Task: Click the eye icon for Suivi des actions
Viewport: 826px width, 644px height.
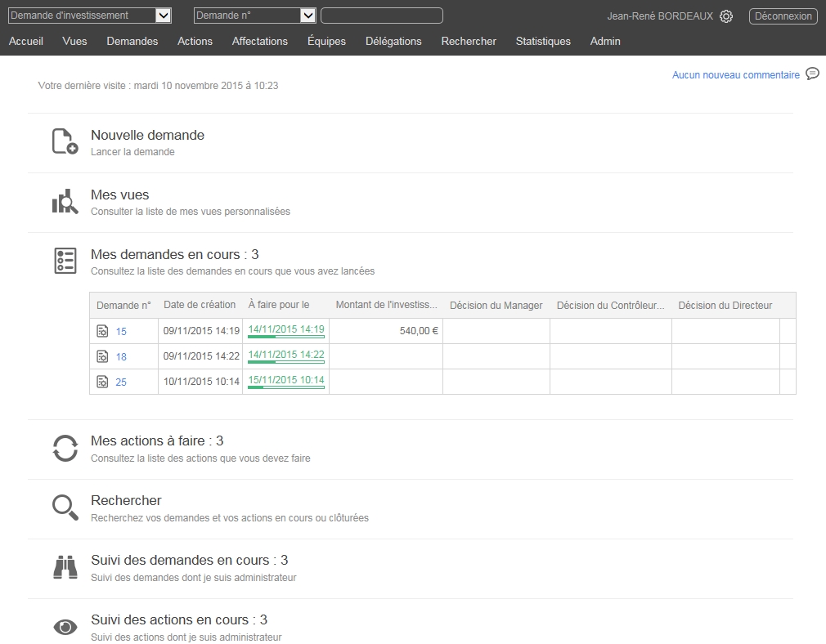Action: (x=65, y=627)
